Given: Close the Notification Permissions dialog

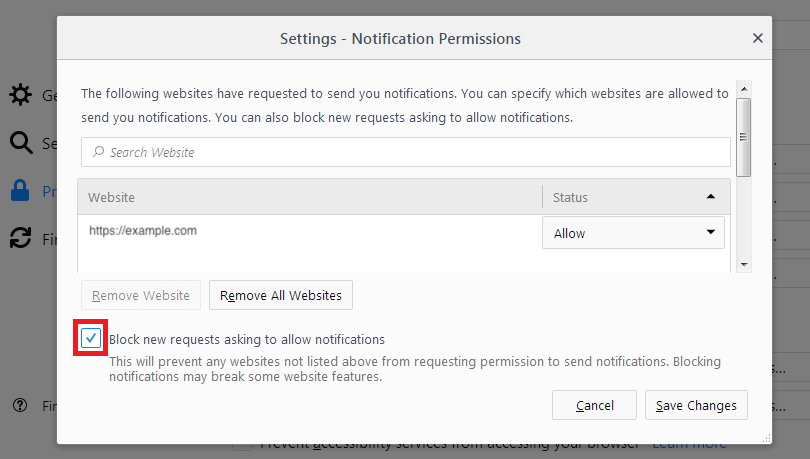Looking at the screenshot, I should (758, 38).
